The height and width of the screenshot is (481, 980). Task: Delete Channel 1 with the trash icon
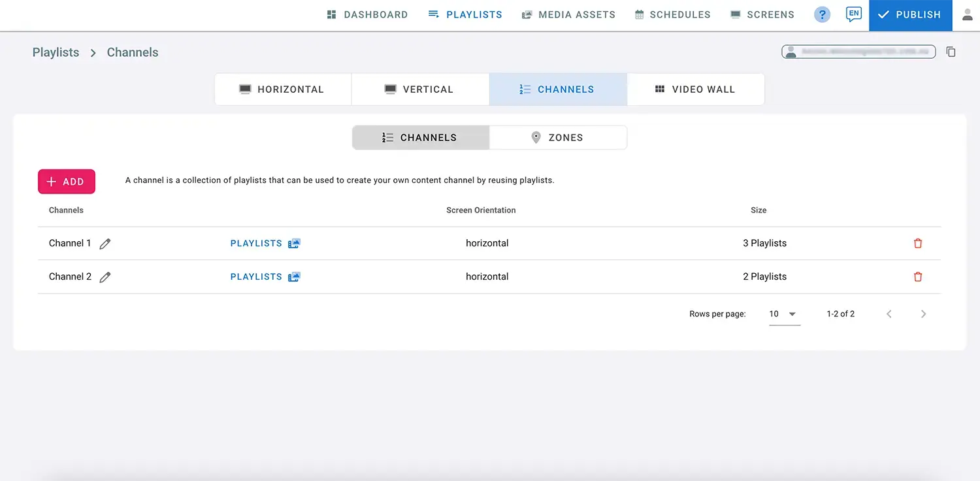tap(918, 243)
